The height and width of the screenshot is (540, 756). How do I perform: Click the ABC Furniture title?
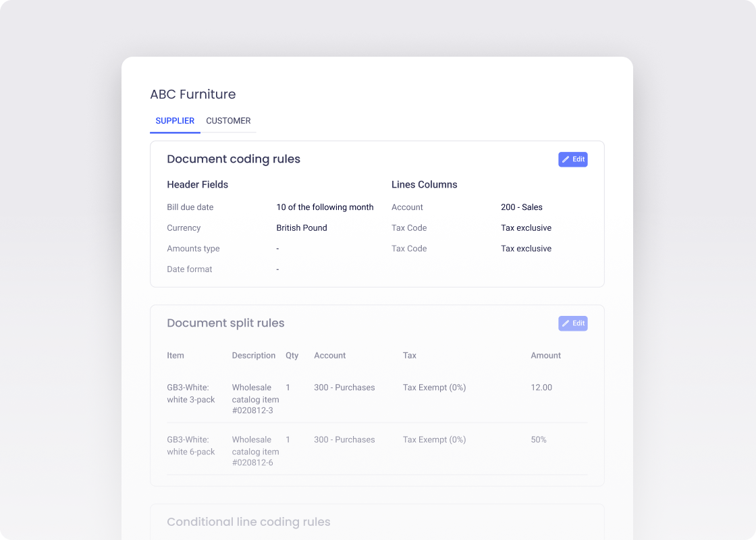pos(192,94)
